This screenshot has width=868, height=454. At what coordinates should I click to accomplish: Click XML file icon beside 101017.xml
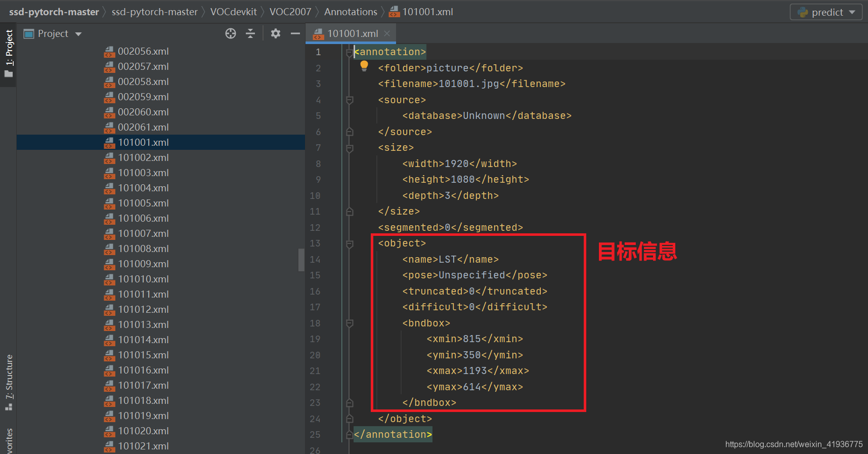point(110,386)
